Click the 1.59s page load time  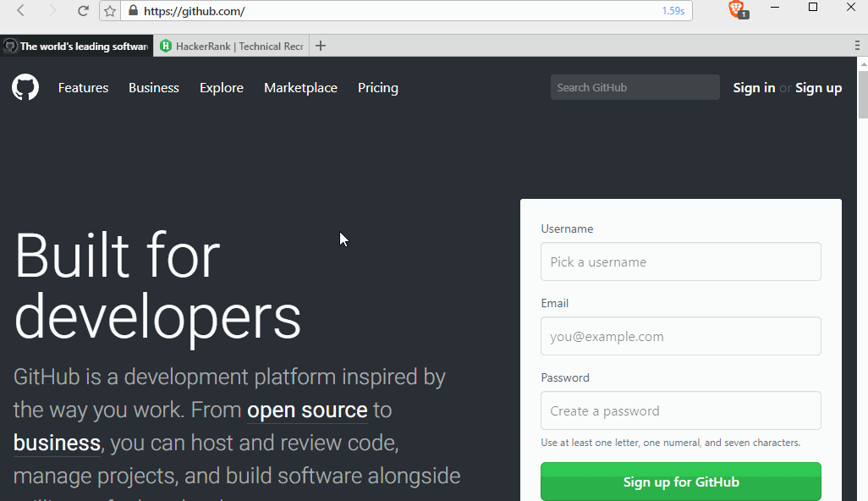click(673, 11)
